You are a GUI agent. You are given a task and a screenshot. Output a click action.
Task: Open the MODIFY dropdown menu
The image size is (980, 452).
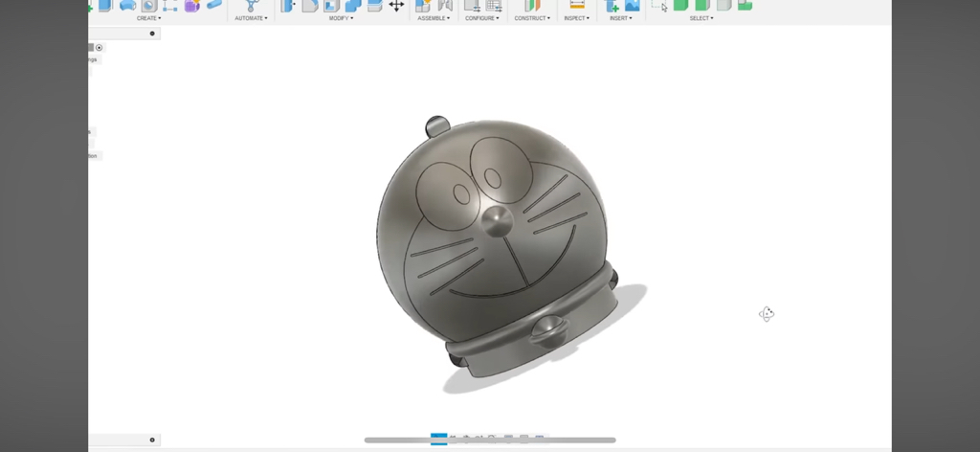342,18
